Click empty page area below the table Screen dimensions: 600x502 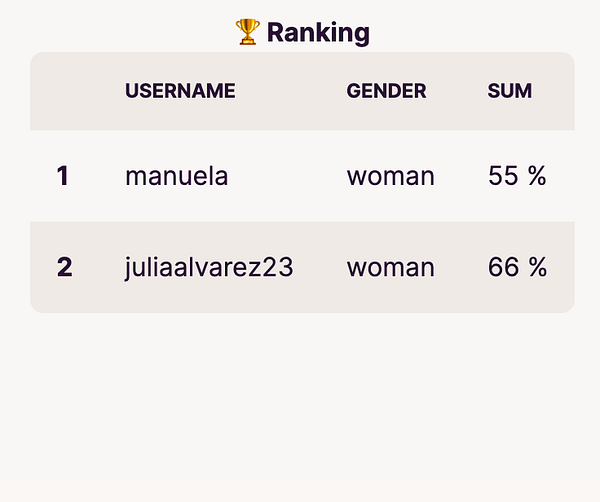point(300,410)
